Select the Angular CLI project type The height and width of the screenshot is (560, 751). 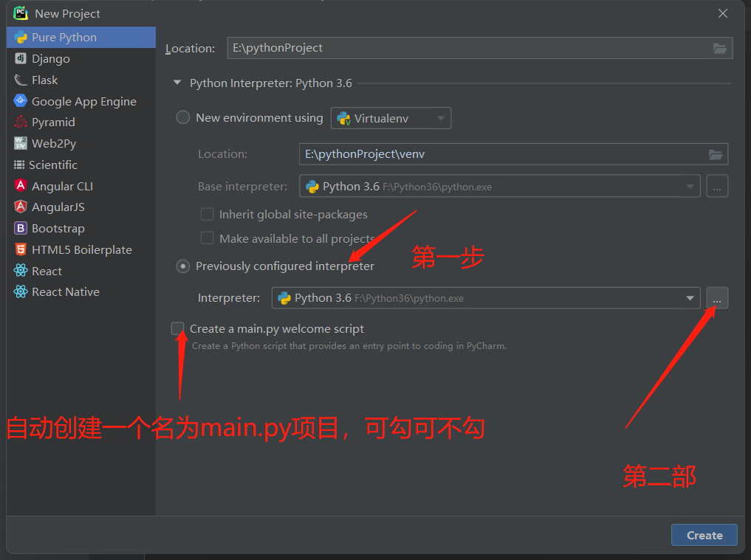[81, 186]
